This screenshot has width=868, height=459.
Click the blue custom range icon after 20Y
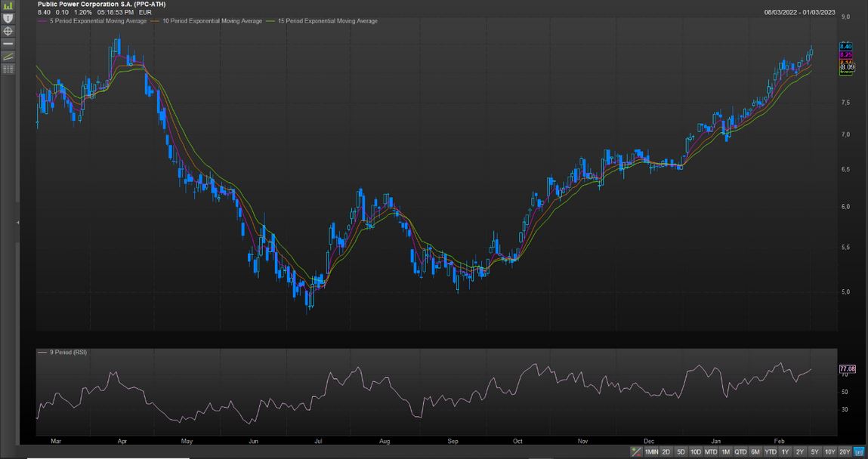tap(859, 451)
